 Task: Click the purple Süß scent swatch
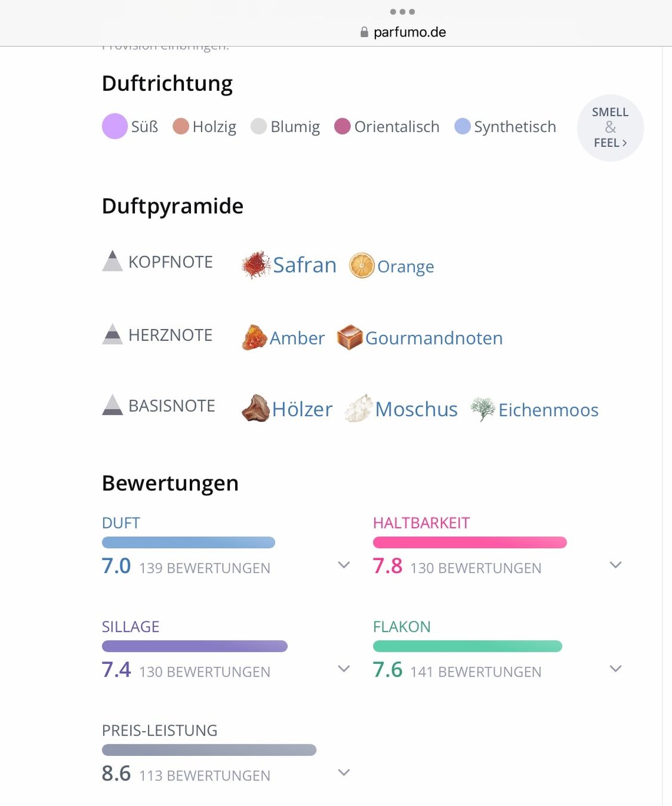[x=115, y=126]
